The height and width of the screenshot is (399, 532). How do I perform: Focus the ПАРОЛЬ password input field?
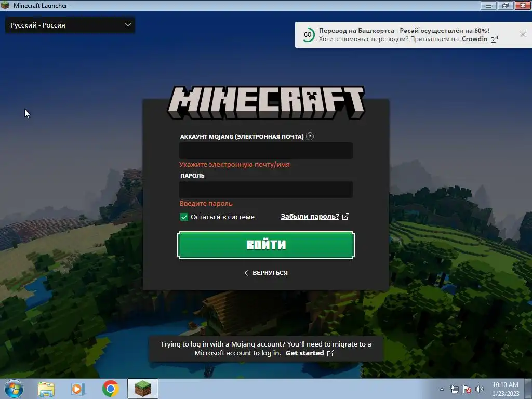click(265, 189)
